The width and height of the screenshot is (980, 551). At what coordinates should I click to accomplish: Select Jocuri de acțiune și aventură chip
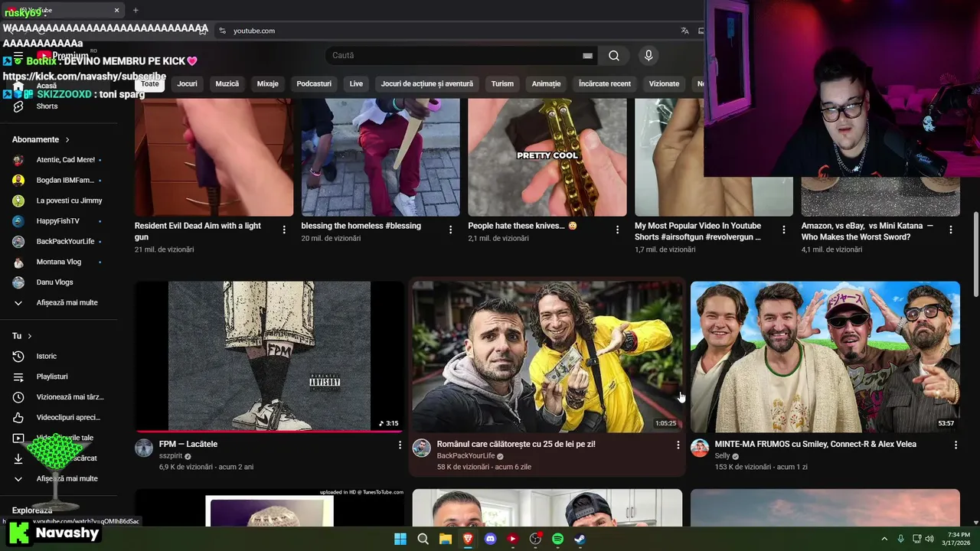427,83
